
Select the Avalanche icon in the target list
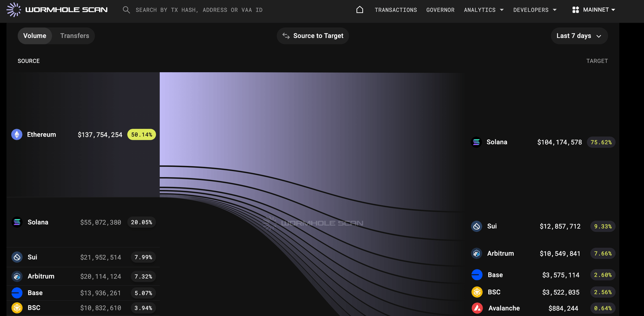coord(477,308)
